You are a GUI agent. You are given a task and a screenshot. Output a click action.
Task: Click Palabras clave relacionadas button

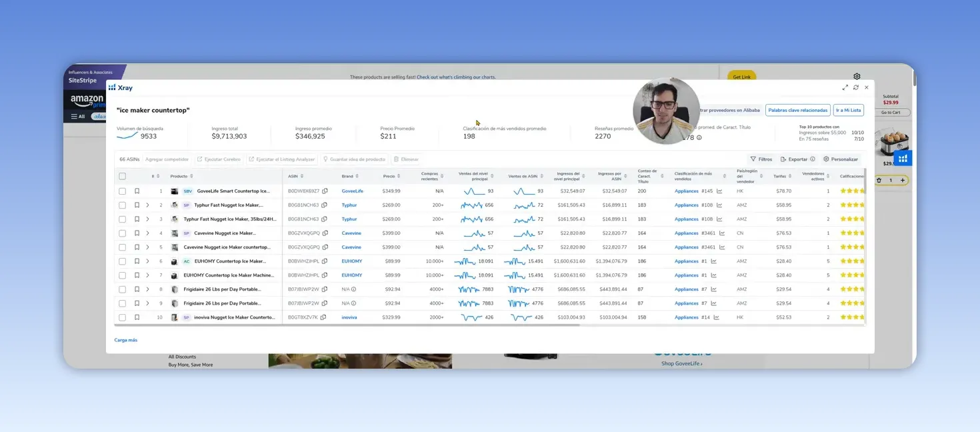tap(797, 110)
